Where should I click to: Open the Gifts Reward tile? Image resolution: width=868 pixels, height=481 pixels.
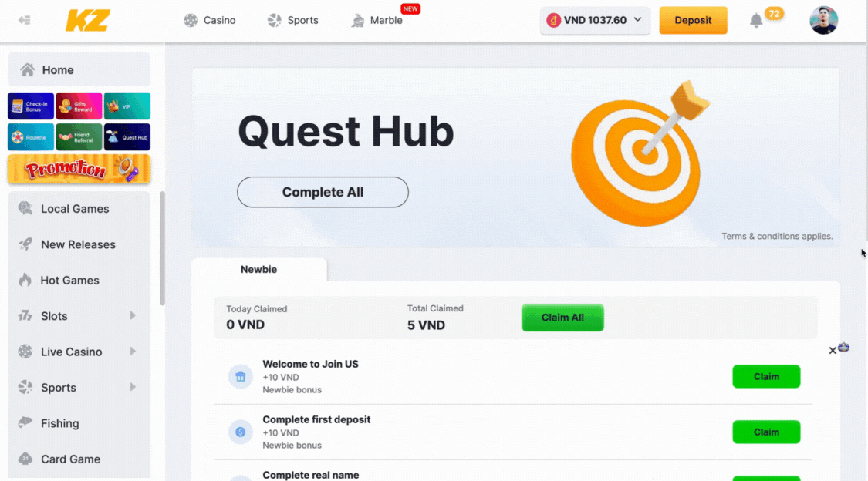79,106
